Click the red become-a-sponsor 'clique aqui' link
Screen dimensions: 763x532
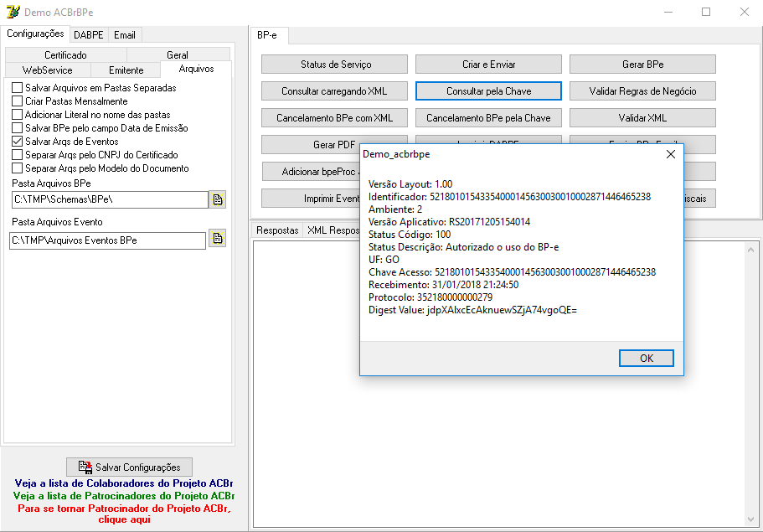(124, 514)
